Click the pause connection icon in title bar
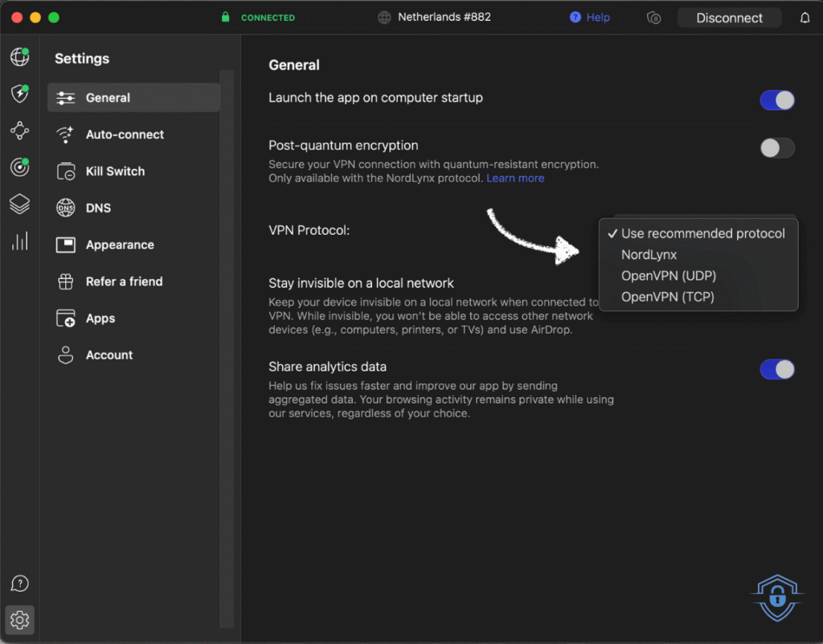 (x=654, y=18)
